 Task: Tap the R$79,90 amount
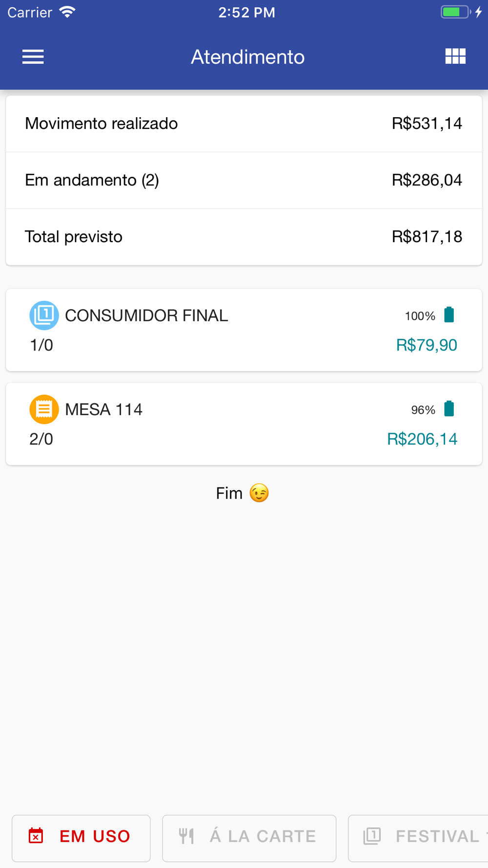[427, 345]
